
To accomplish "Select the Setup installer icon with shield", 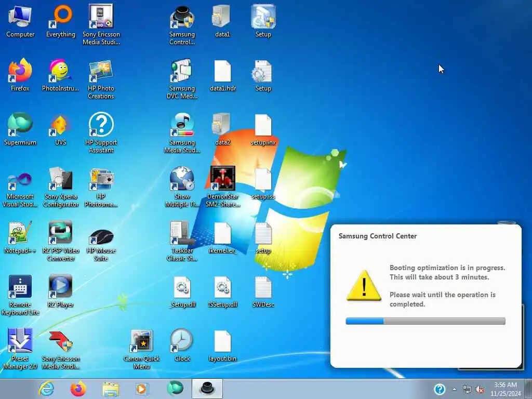I will click(x=263, y=21).
